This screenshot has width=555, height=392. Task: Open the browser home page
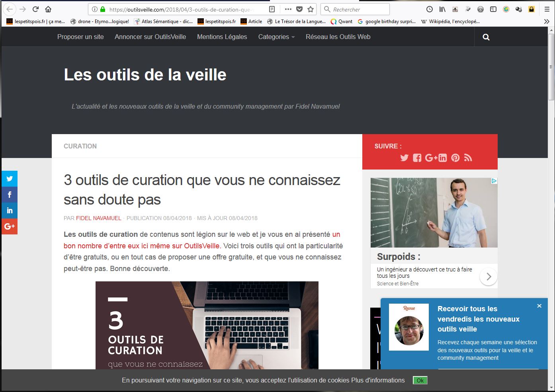48,9
